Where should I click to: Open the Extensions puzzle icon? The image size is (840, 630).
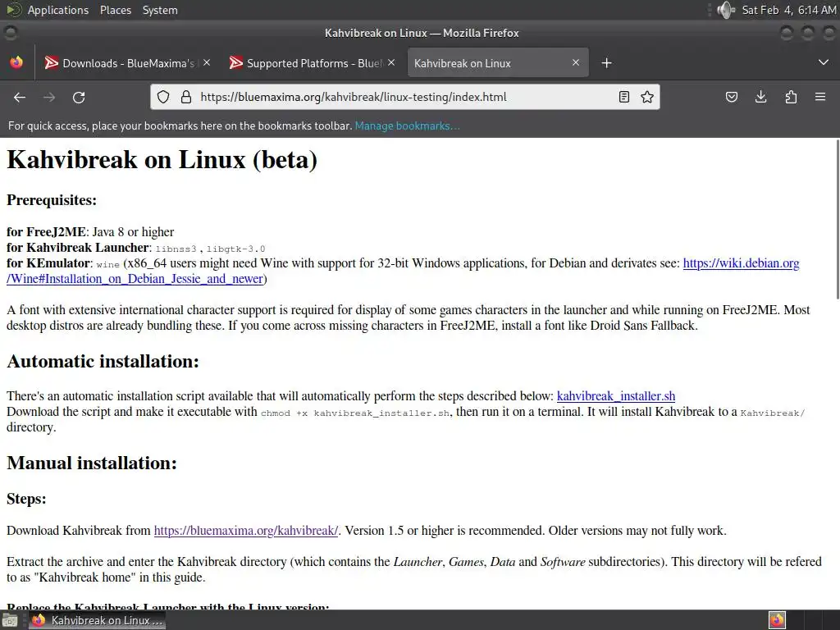791,97
